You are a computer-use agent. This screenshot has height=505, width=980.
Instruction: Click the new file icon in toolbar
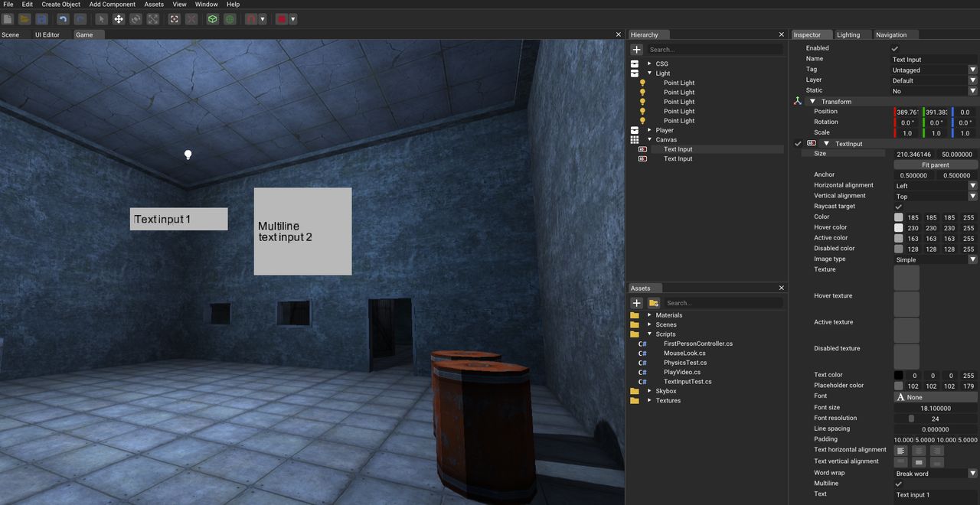click(x=8, y=19)
